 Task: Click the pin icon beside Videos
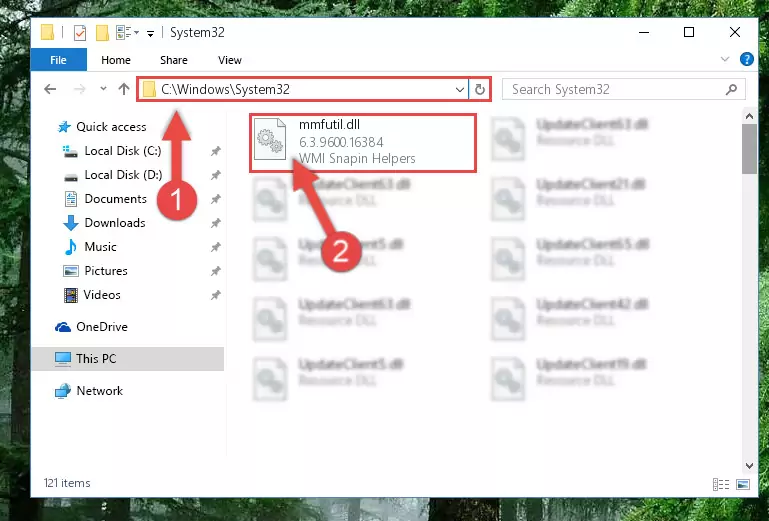(215, 295)
